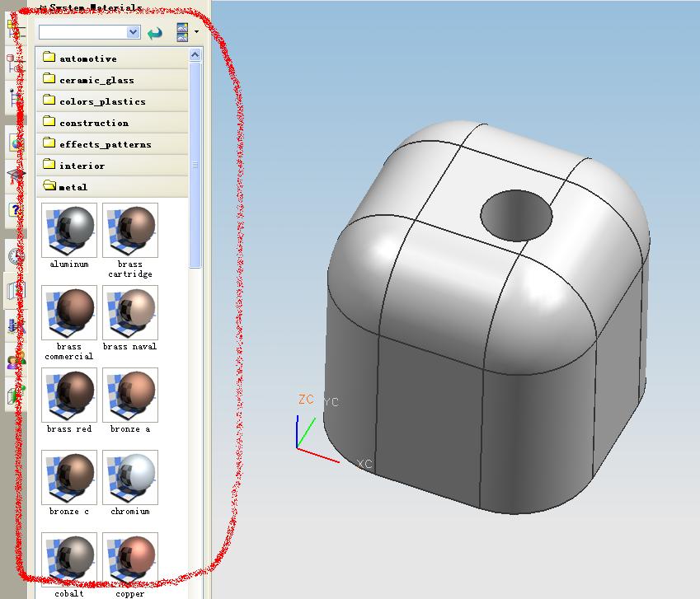
Task: Open the History clock sidebar tab
Action: click(16, 256)
